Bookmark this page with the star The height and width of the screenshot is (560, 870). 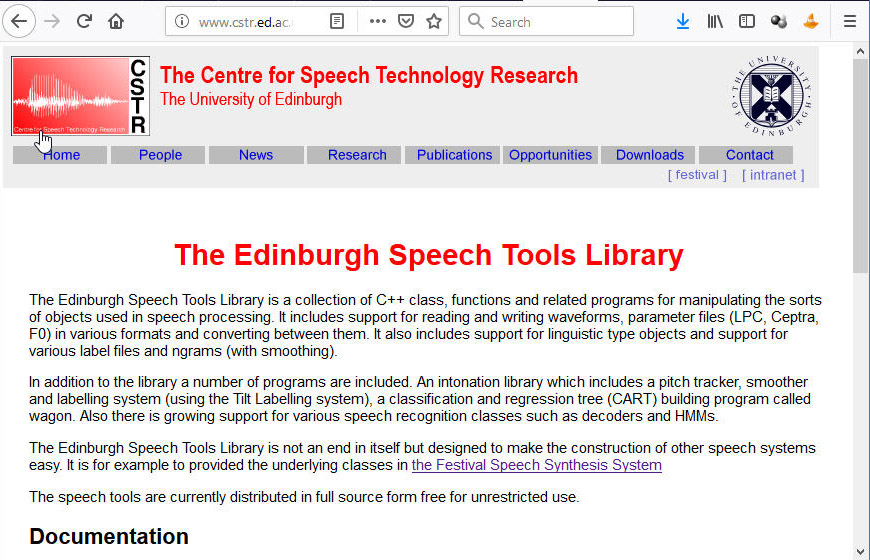tap(434, 22)
